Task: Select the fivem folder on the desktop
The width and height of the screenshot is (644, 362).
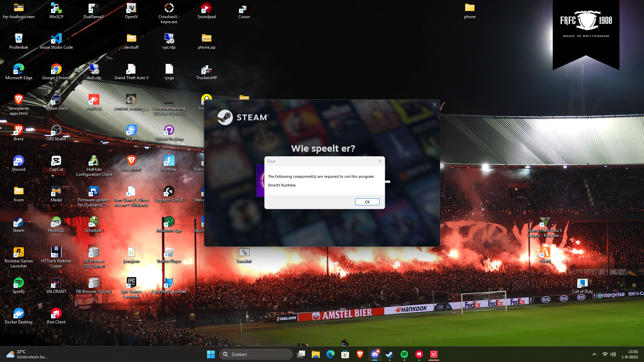Action: click(19, 194)
